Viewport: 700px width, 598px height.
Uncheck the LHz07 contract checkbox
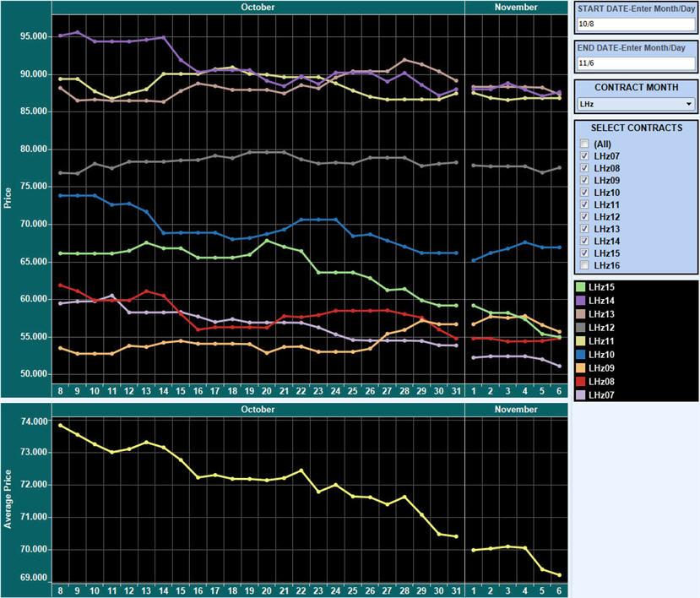584,156
